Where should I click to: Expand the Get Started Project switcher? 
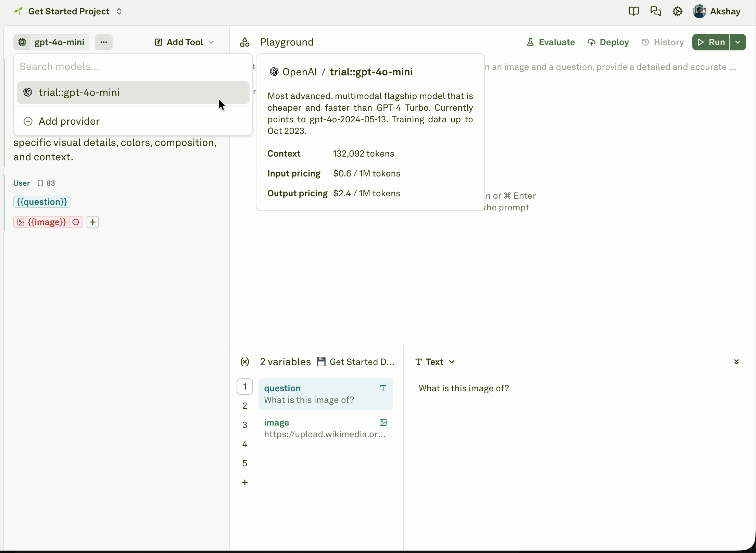tap(119, 11)
